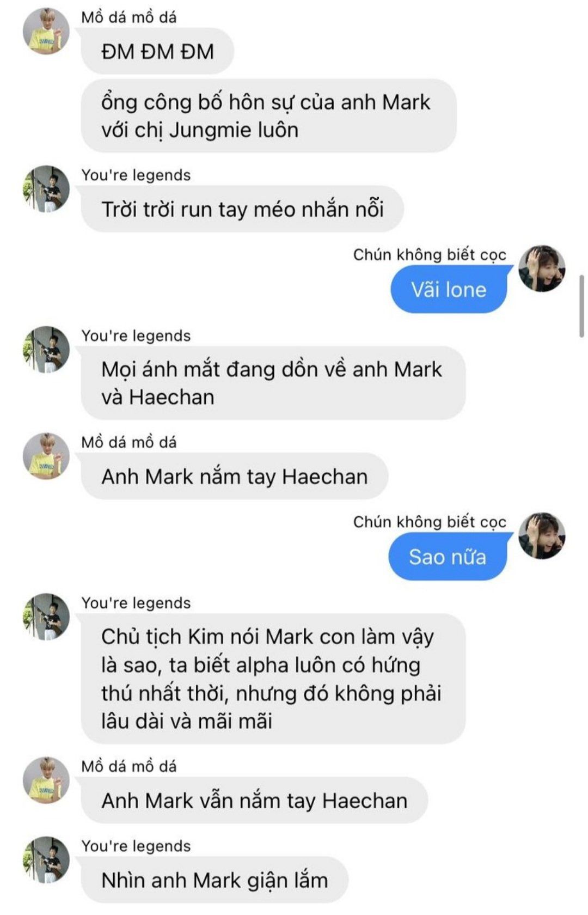Click avatar next to "Mọi ánh mắt" message

pyautogui.click(x=46, y=350)
